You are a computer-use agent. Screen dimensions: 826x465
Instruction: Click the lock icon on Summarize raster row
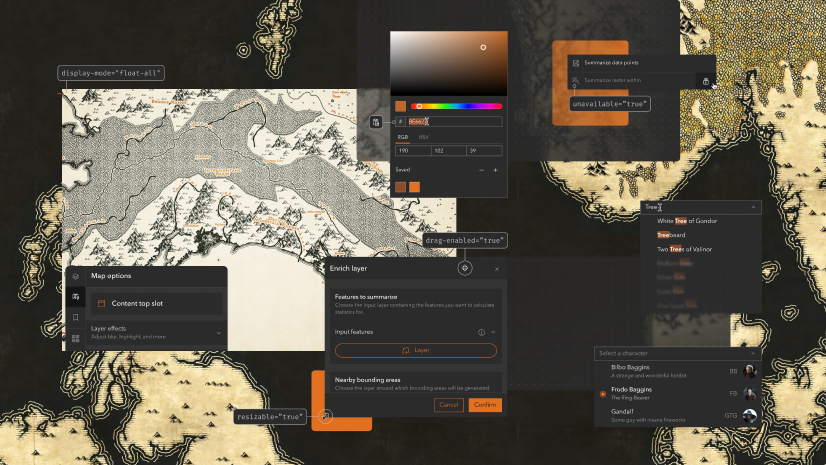click(x=705, y=81)
